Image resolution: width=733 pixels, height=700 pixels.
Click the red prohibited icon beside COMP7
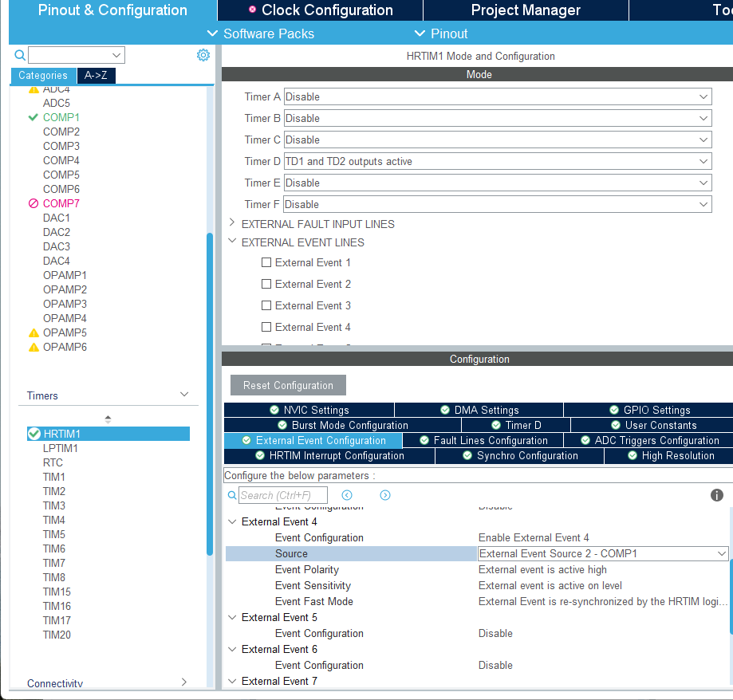(33, 203)
